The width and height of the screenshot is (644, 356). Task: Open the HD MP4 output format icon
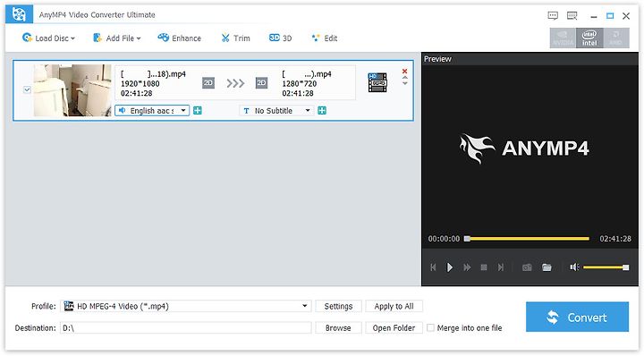pyautogui.click(x=377, y=82)
